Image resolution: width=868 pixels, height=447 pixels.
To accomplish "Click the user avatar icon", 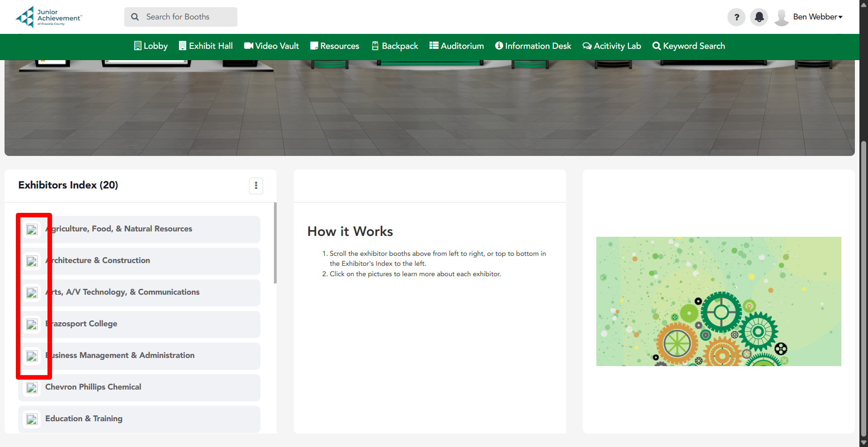I will (x=781, y=17).
